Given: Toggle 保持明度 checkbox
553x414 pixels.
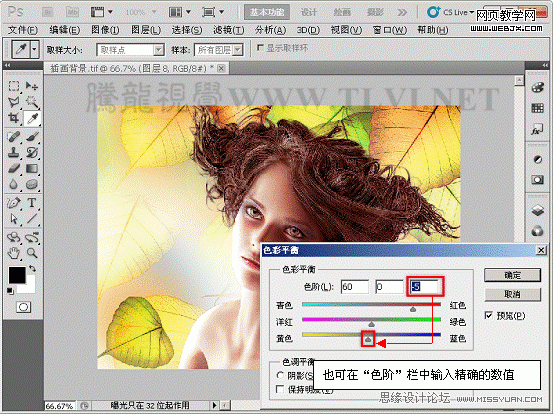Looking at the screenshot, I should click(280, 389).
